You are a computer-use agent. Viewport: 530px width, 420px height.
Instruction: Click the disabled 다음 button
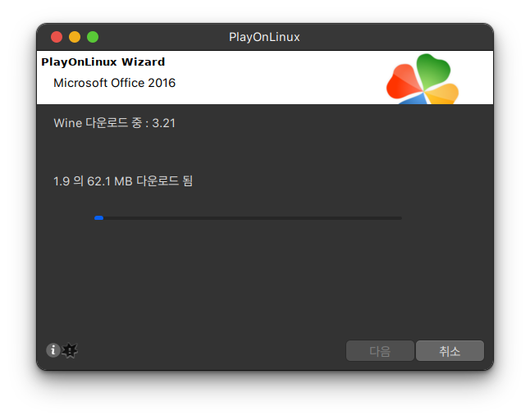point(380,351)
